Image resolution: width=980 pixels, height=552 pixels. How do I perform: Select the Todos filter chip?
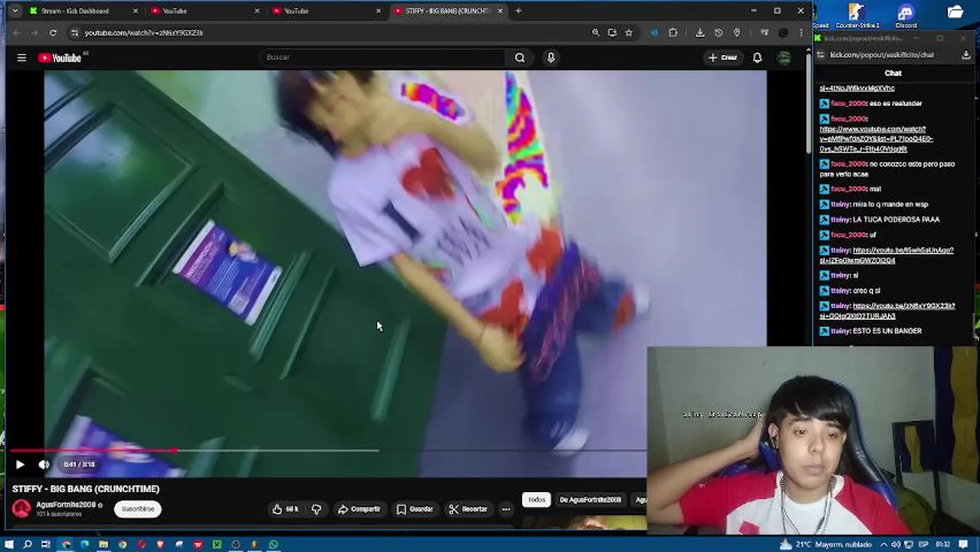537,500
